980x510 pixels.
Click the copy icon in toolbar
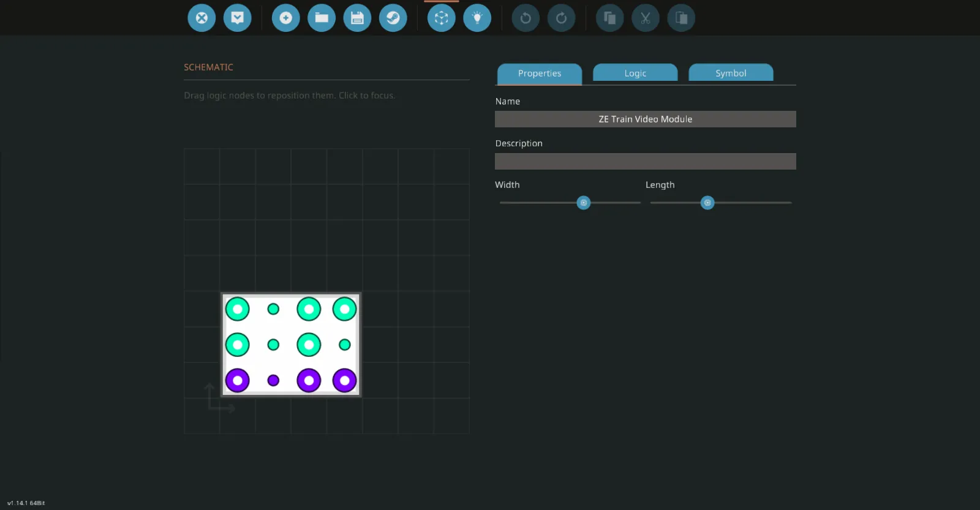(609, 18)
